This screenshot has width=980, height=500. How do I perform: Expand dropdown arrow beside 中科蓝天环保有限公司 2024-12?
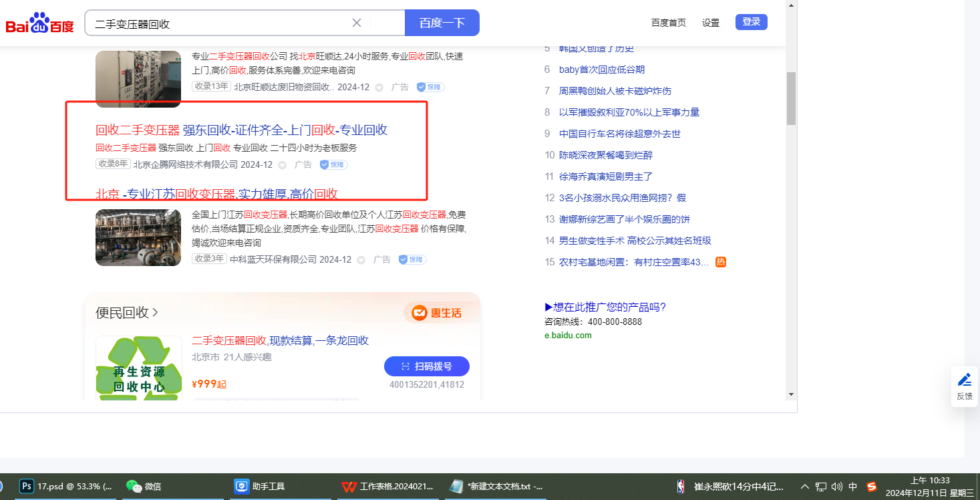pos(361,259)
